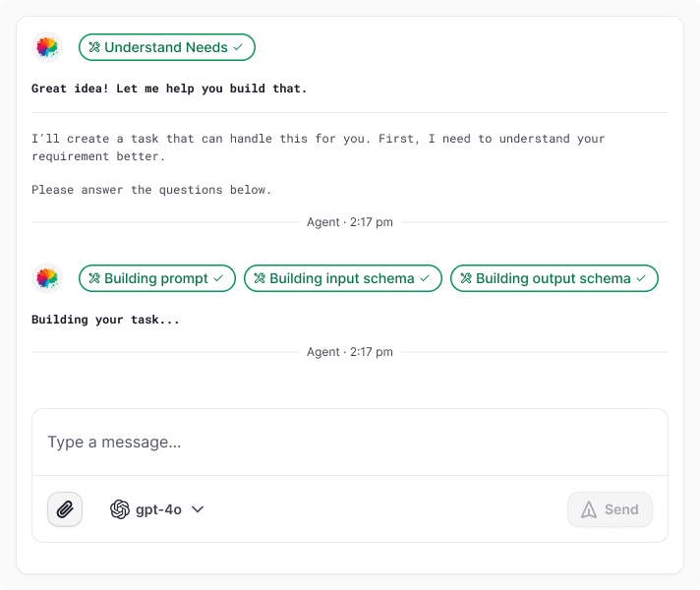
Task: Click the tool icon in Building output schema chip
Action: point(466,278)
